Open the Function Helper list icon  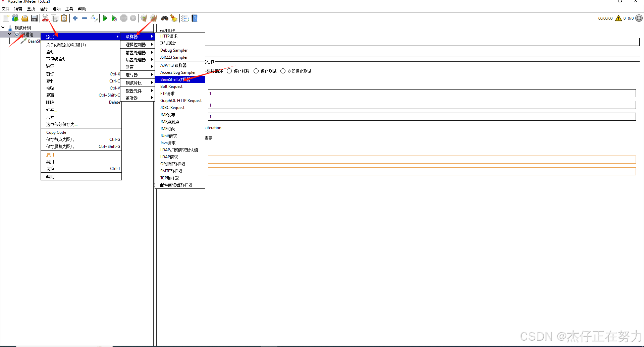[185, 18]
